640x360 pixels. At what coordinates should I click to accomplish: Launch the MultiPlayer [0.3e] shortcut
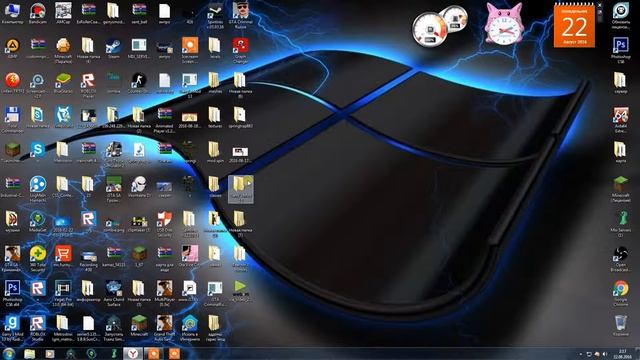click(164, 293)
